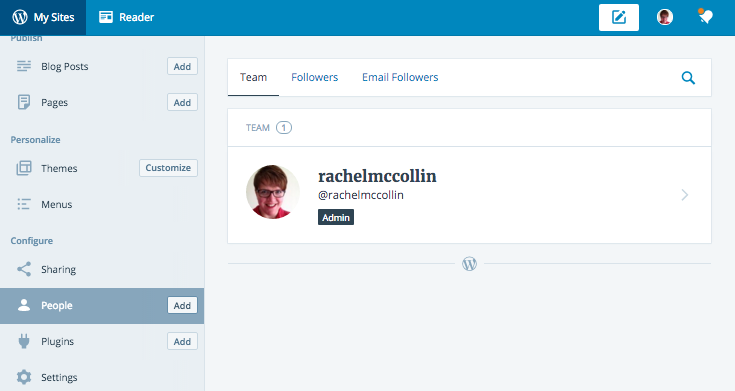Open the Themes menu item
This screenshot has height=391, width=735.
pos(59,168)
